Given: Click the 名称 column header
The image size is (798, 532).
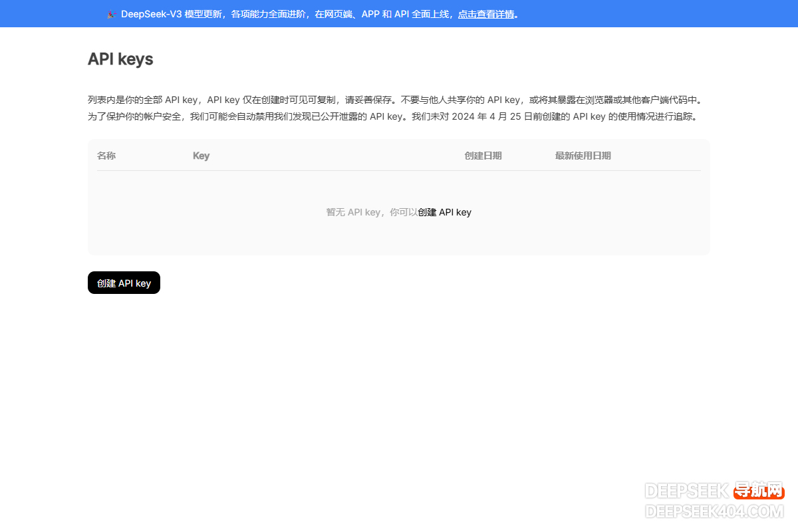Looking at the screenshot, I should [x=106, y=156].
